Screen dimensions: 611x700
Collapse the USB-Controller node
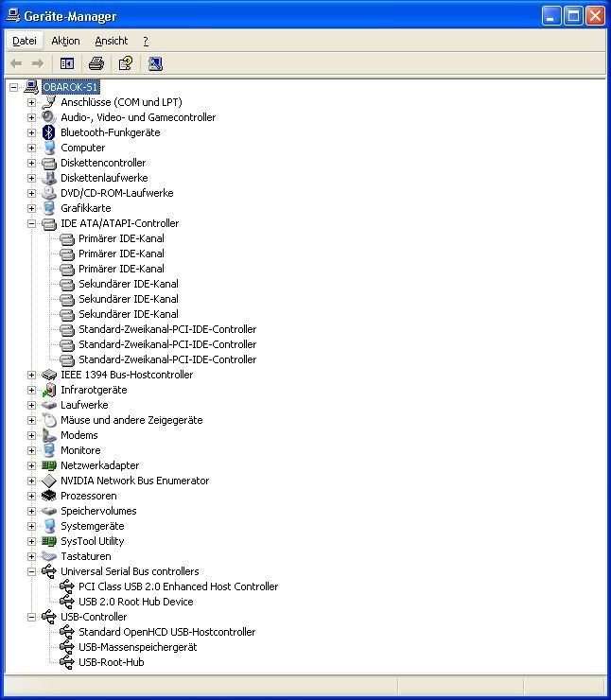click(31, 617)
